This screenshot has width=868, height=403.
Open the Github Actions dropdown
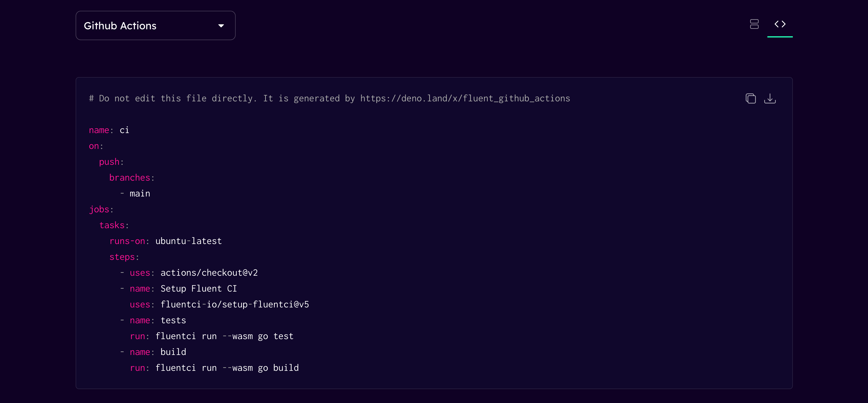155,26
